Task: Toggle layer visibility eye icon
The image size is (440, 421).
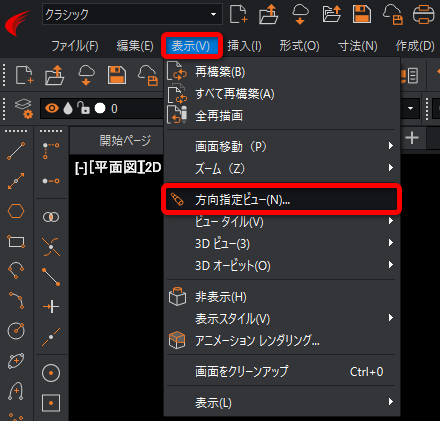Action: pos(52,108)
